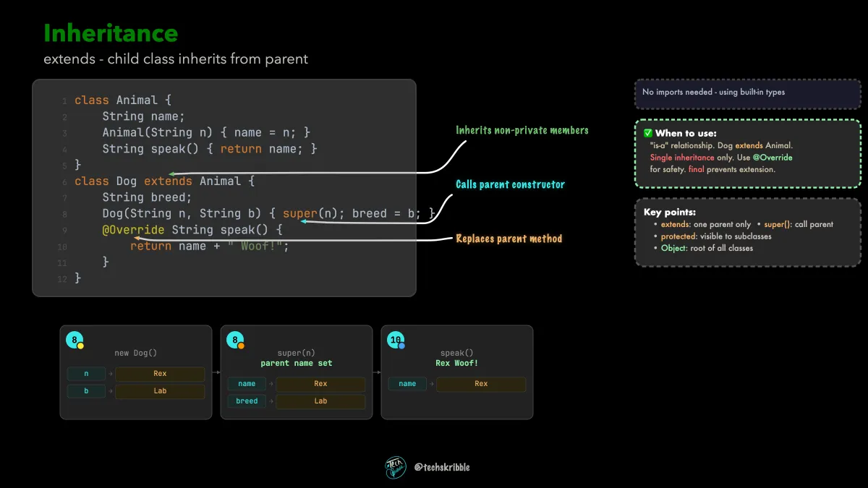
Task: Click the Calls parent constructor annotation
Action: click(510, 184)
